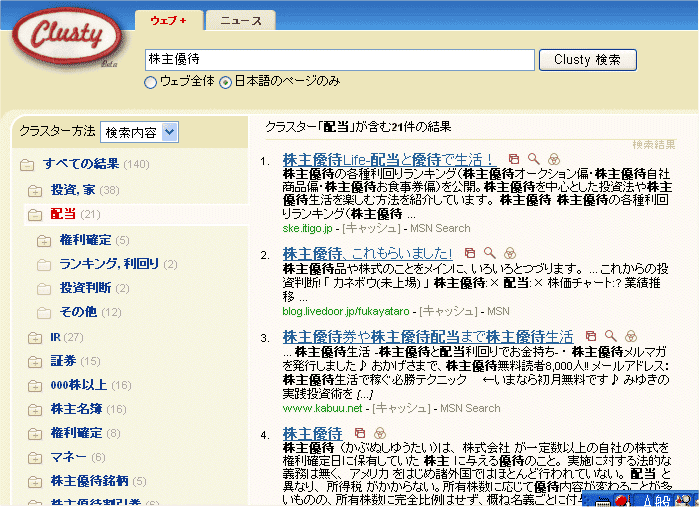Open result 1 in a new window
The width and height of the screenshot is (699, 507).
point(513,159)
